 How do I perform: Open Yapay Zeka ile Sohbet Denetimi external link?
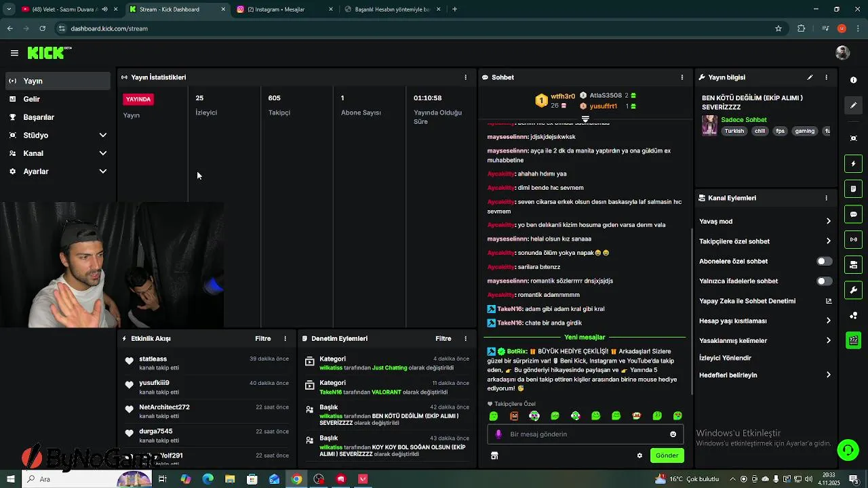point(829,301)
